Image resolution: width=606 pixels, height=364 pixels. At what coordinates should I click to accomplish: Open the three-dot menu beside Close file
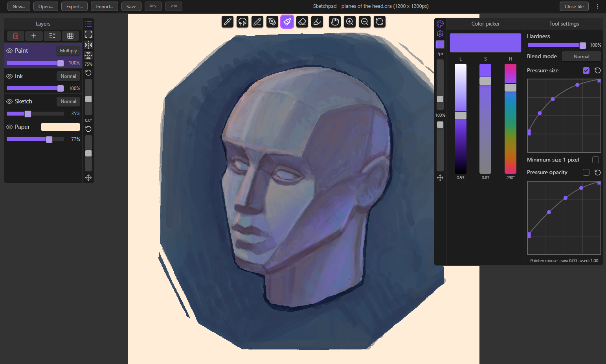[x=597, y=6]
